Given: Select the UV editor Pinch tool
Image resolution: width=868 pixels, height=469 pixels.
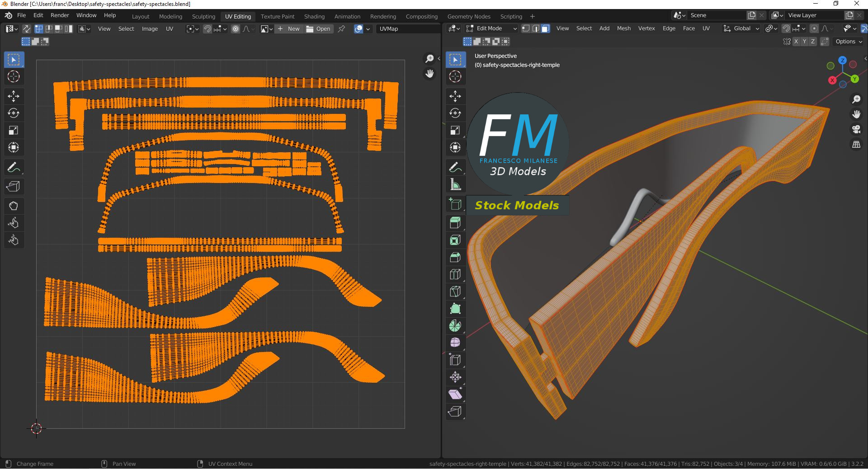Looking at the screenshot, I should (x=14, y=240).
